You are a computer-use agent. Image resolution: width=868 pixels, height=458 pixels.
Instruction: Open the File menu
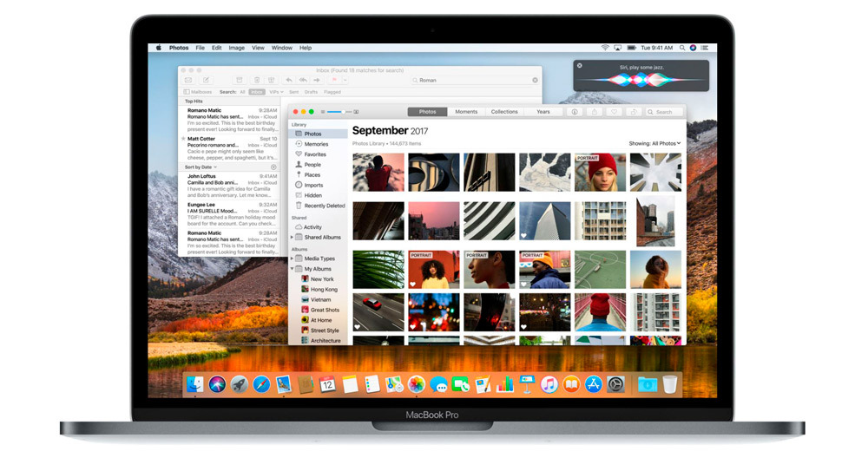pyautogui.click(x=201, y=48)
